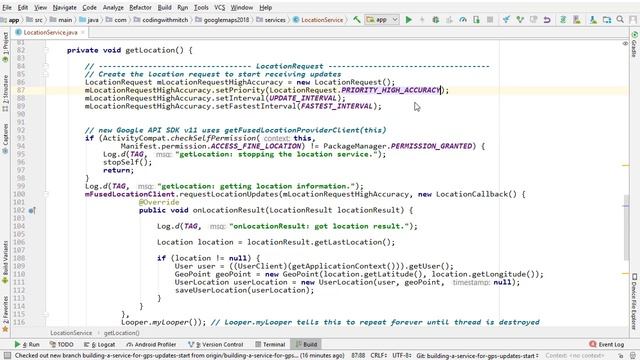Click the googlemaps2018 breadcrumb folder
The image size is (640, 360).
coord(222,20)
